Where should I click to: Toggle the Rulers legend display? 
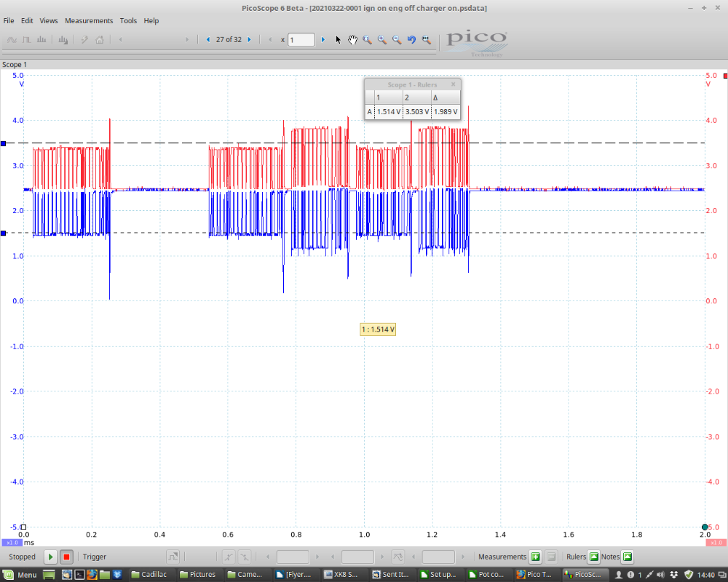(x=593, y=557)
